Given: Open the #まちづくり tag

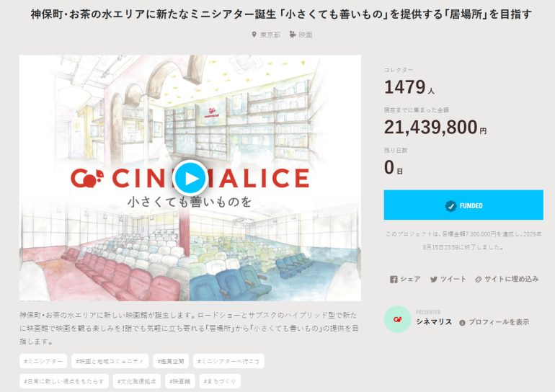Looking at the screenshot, I should coord(220,380).
